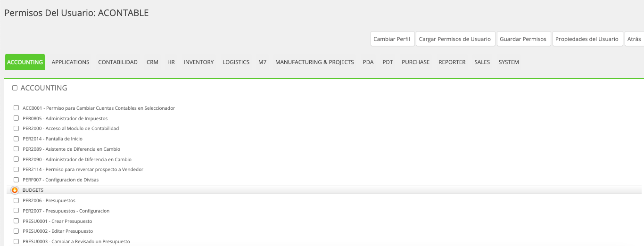This screenshot has height=246, width=644.
Task: Open the CONTABILIDAD tab
Action: pyautogui.click(x=118, y=62)
